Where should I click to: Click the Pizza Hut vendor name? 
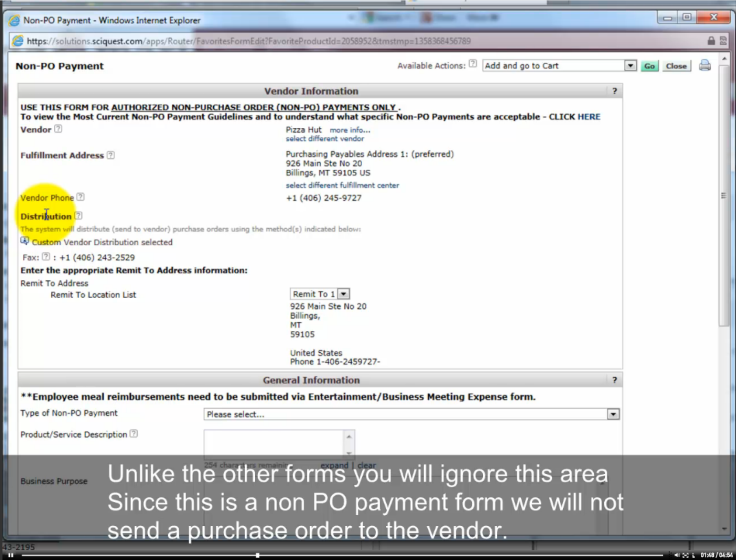tap(303, 130)
